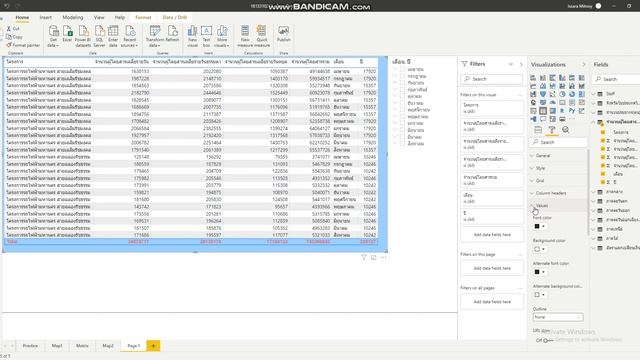Open the Alternate font color swatch
This screenshot has height=360, width=640.
tap(539, 272)
